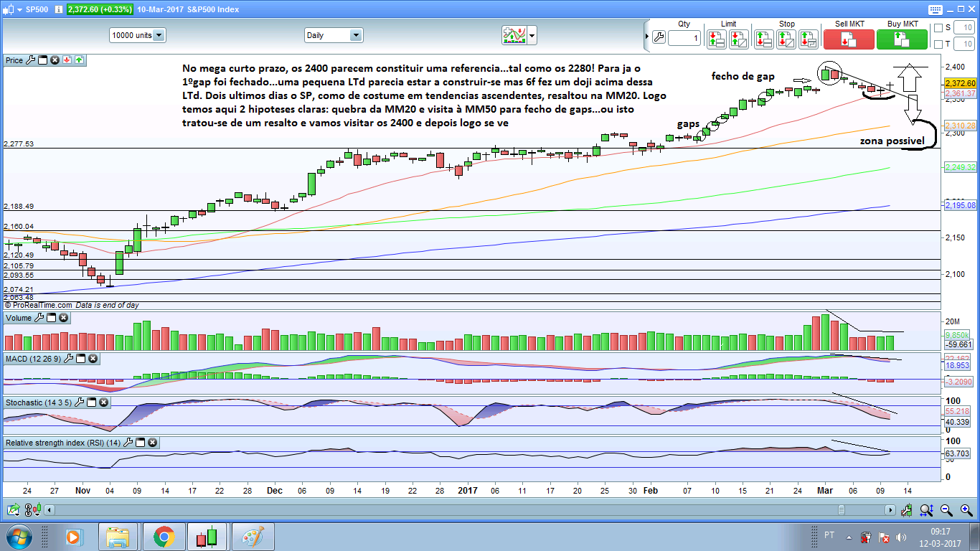Screen dimensions: 980x551
Task: Click Sell MKT red button
Action: pos(849,39)
